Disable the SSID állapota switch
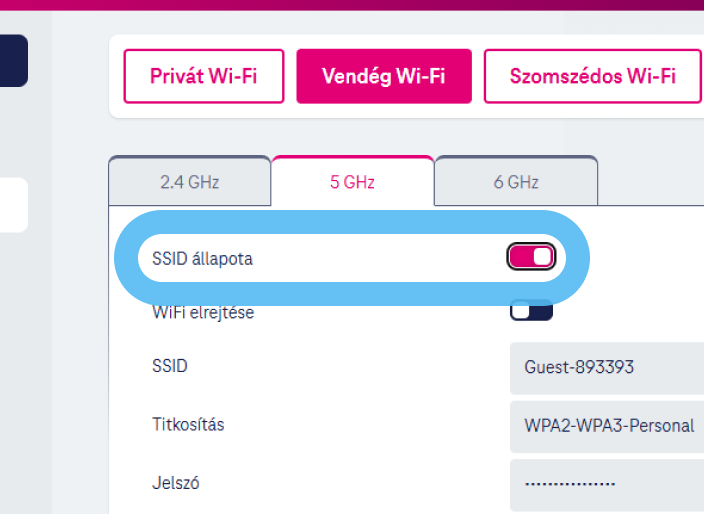 pos(530,258)
